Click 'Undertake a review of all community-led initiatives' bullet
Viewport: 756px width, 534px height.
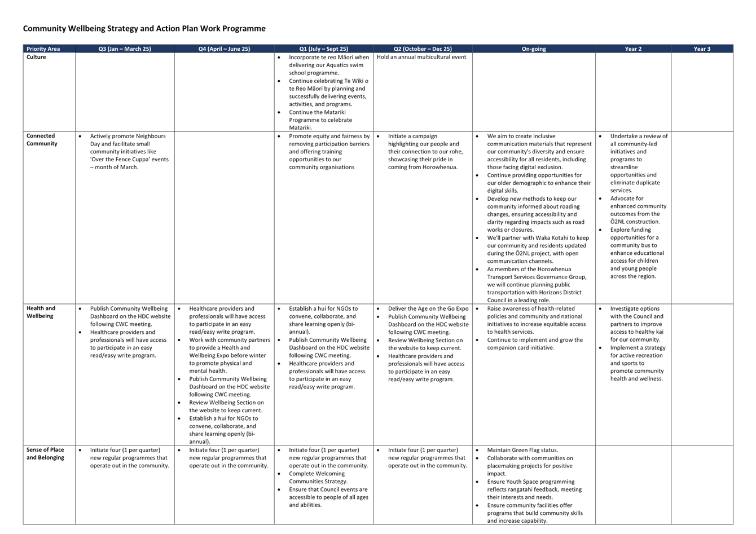point(639,164)
